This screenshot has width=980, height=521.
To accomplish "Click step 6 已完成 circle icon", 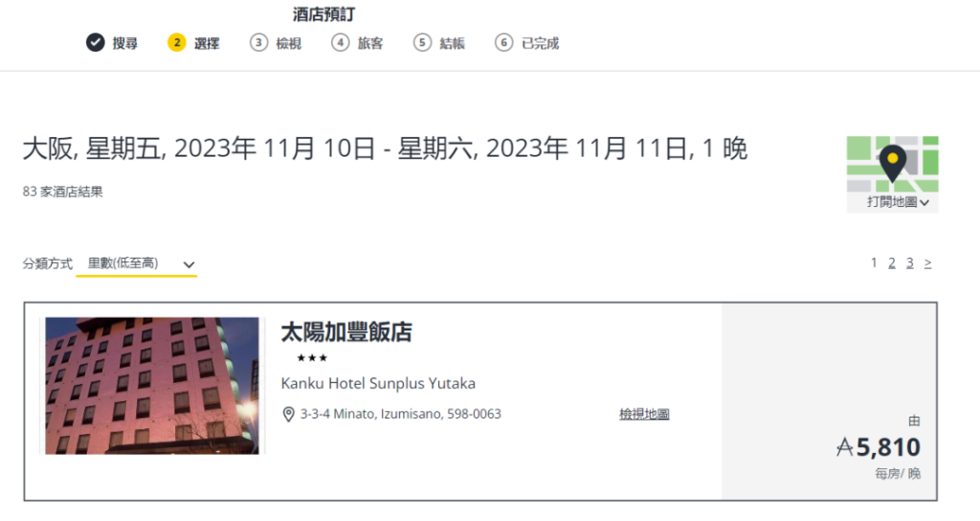I will (x=503, y=42).
